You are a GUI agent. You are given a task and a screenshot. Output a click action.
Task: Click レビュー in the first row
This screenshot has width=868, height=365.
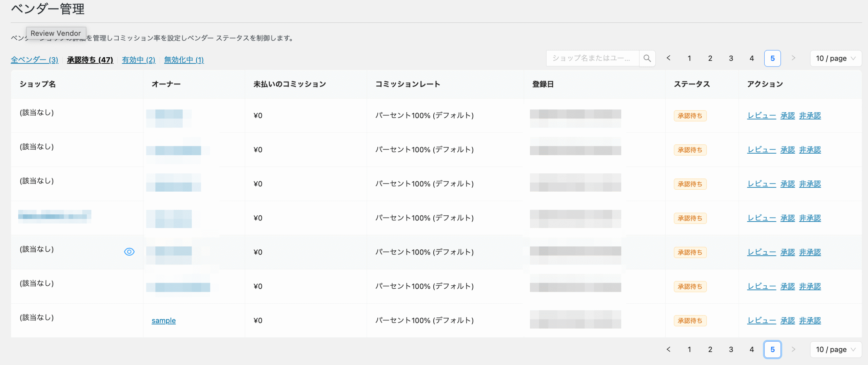pyautogui.click(x=761, y=116)
